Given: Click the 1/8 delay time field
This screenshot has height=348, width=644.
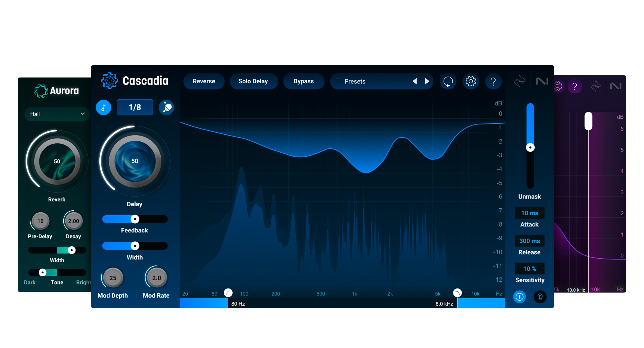Looking at the screenshot, I should click(135, 107).
